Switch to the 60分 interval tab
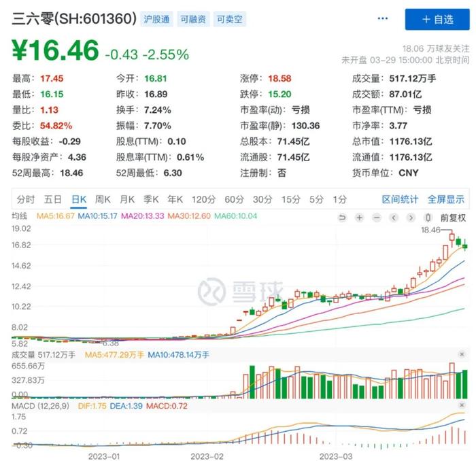The image size is (476, 461). click(234, 199)
